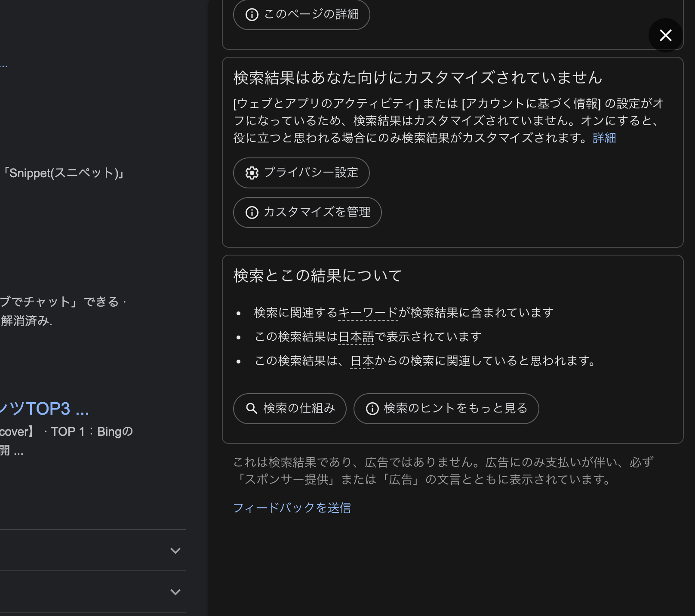Open the ツTOP3 ... search result title
This screenshot has height=616, width=695.
44,409
